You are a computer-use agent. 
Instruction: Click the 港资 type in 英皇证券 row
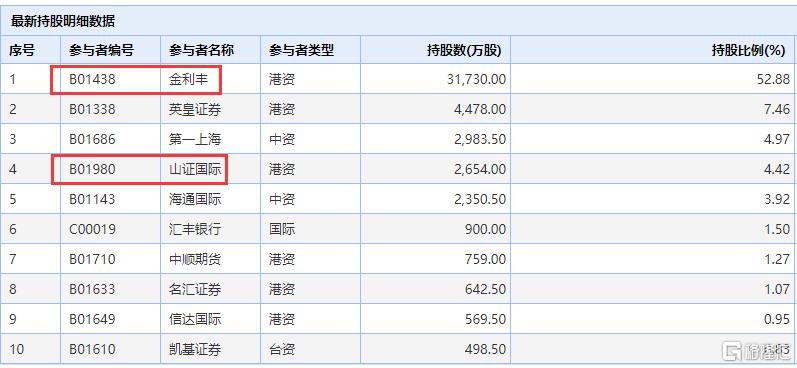coord(282,110)
